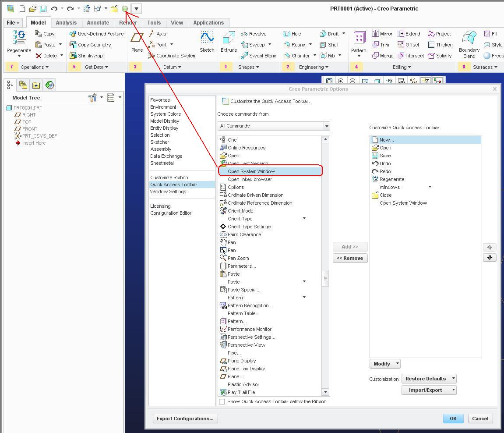Viewport: 504px width, 433px height.
Task: Switch to the Tools tab
Action: click(x=154, y=22)
